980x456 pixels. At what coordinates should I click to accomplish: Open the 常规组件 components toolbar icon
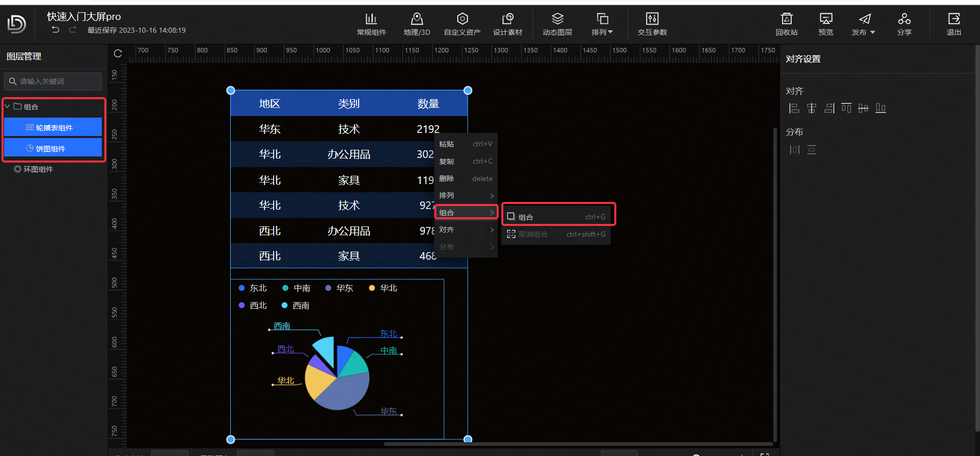click(x=371, y=24)
